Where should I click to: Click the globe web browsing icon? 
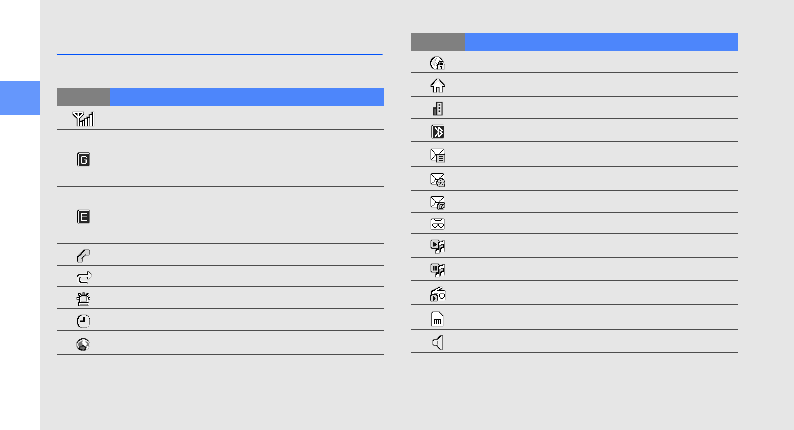tap(83, 343)
